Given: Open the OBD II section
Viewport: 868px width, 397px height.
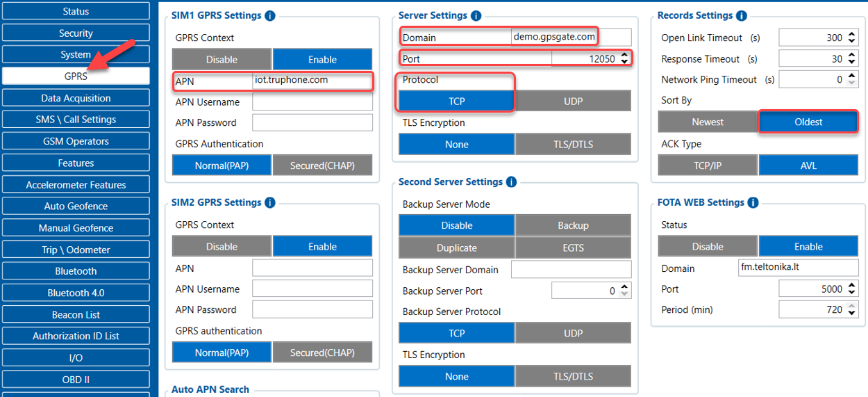Looking at the screenshot, I should point(76,380).
